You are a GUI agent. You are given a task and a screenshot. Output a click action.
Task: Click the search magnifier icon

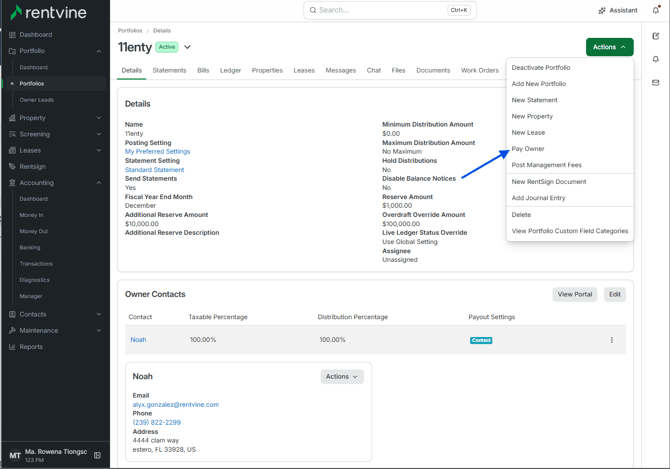[313, 10]
